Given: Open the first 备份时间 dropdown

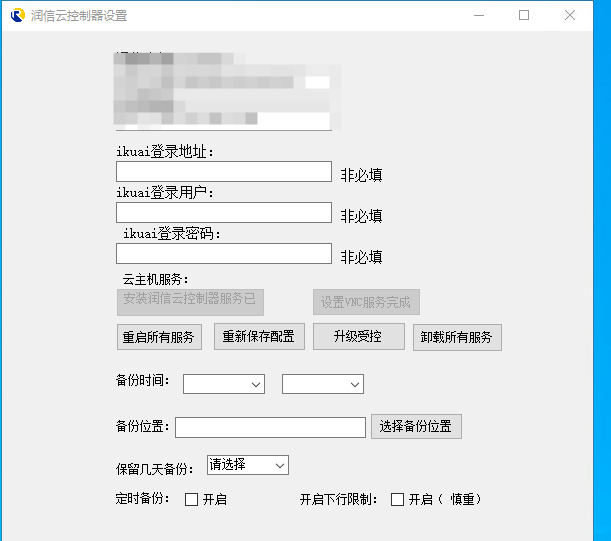Looking at the screenshot, I should 224,384.
